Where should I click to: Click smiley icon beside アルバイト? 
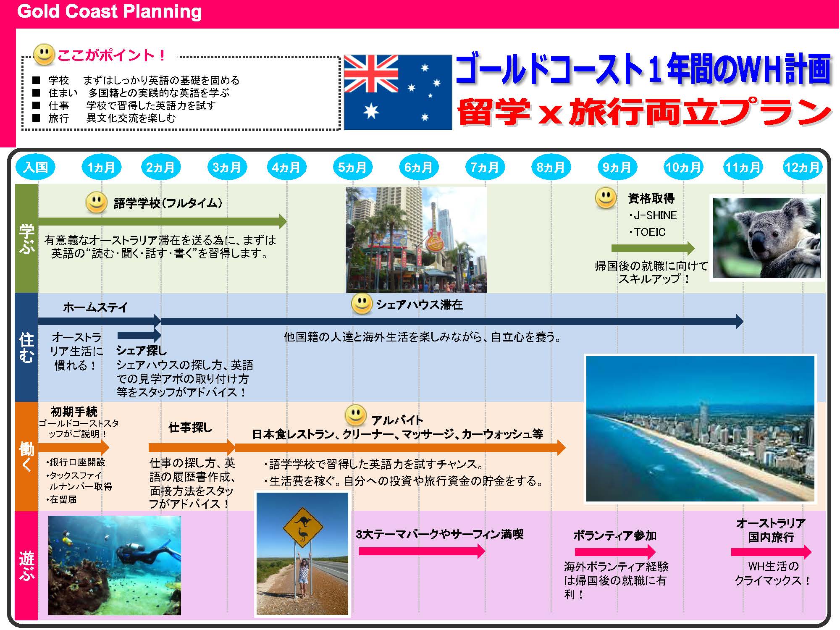pyautogui.click(x=355, y=415)
